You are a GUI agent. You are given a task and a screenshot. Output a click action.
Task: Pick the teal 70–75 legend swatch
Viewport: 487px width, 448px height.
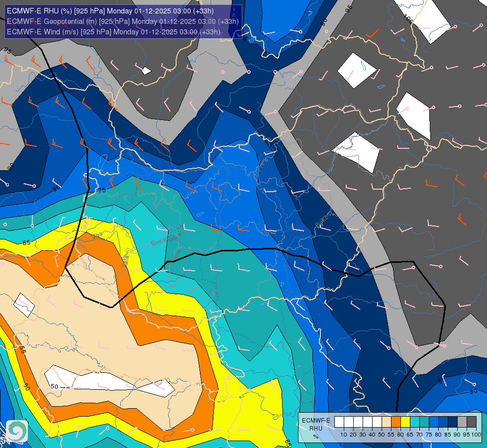tap(424, 422)
